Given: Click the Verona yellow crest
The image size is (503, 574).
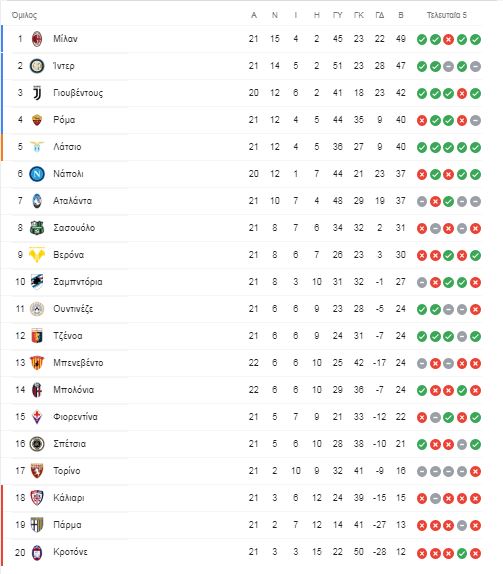Looking at the screenshot, I should click(x=37, y=255).
